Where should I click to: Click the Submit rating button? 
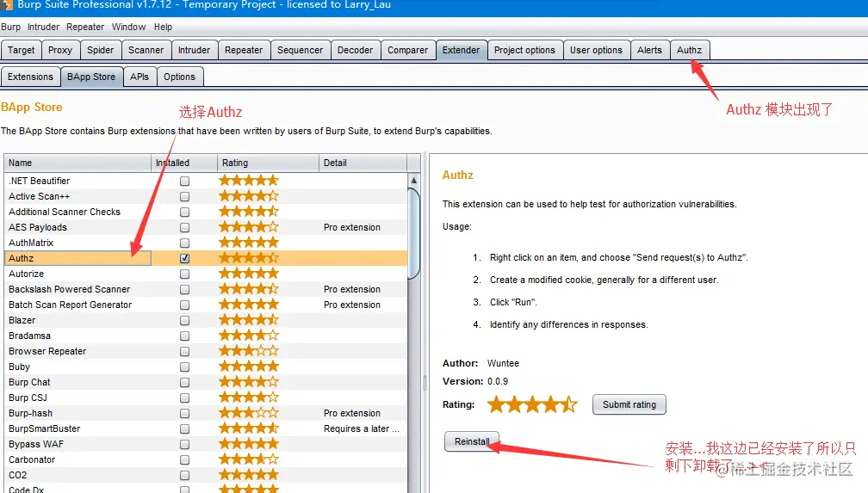(x=629, y=404)
